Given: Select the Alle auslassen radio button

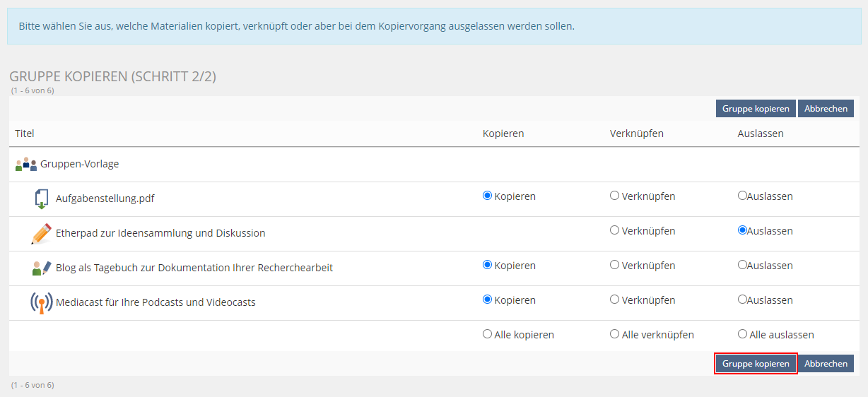Looking at the screenshot, I should tap(742, 334).
